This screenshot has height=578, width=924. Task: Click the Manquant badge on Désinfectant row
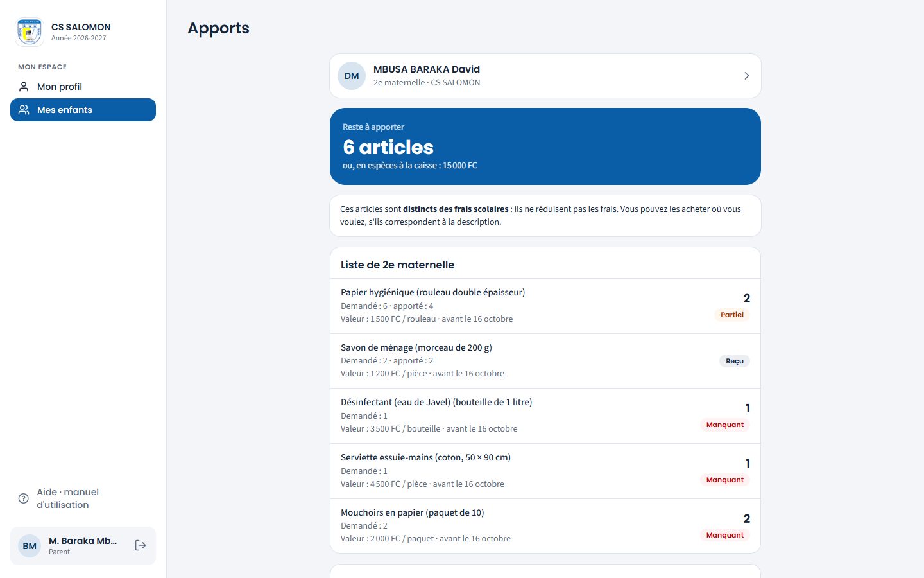point(725,425)
